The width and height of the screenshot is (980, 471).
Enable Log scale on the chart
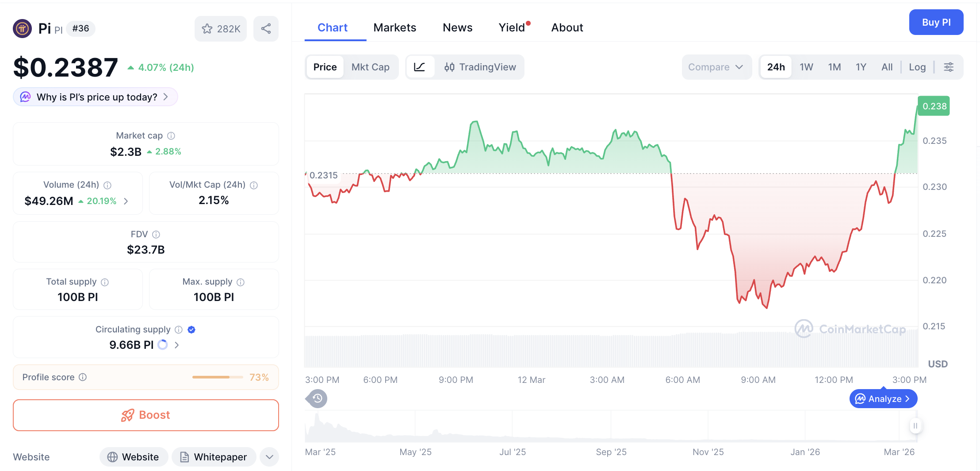(x=917, y=67)
